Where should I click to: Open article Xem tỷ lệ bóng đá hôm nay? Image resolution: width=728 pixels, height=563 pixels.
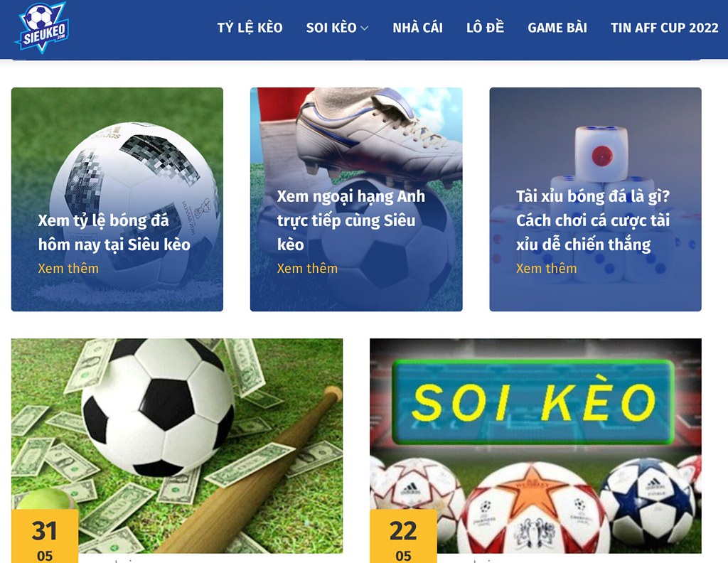(x=114, y=232)
